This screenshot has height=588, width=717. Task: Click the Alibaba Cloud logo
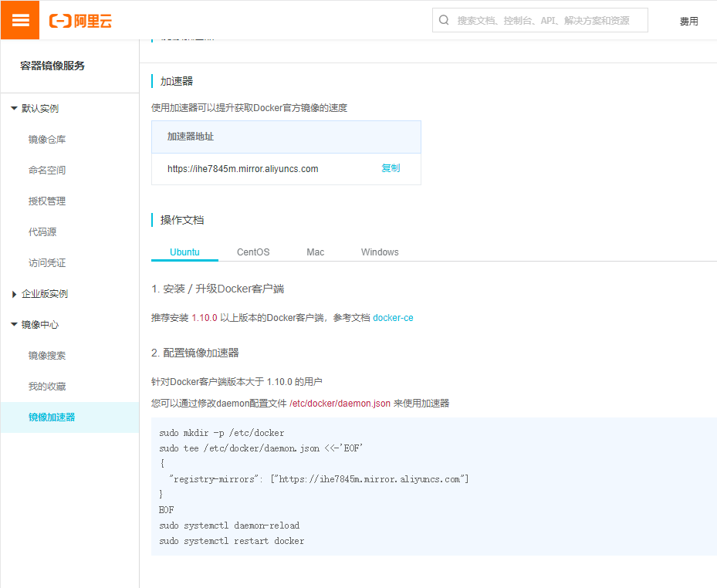coord(81,21)
